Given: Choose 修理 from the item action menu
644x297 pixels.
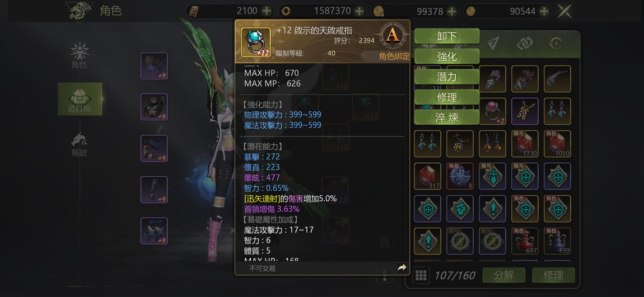Looking at the screenshot, I should click(447, 97).
